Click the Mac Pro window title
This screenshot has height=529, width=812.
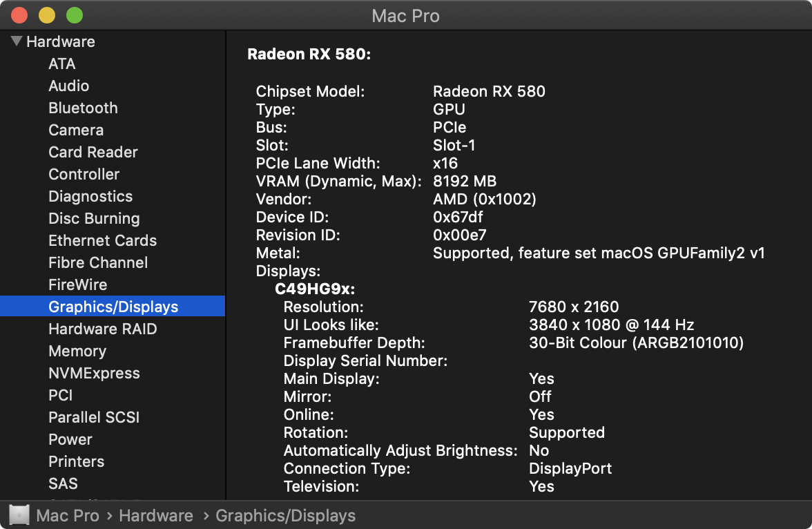click(x=405, y=16)
